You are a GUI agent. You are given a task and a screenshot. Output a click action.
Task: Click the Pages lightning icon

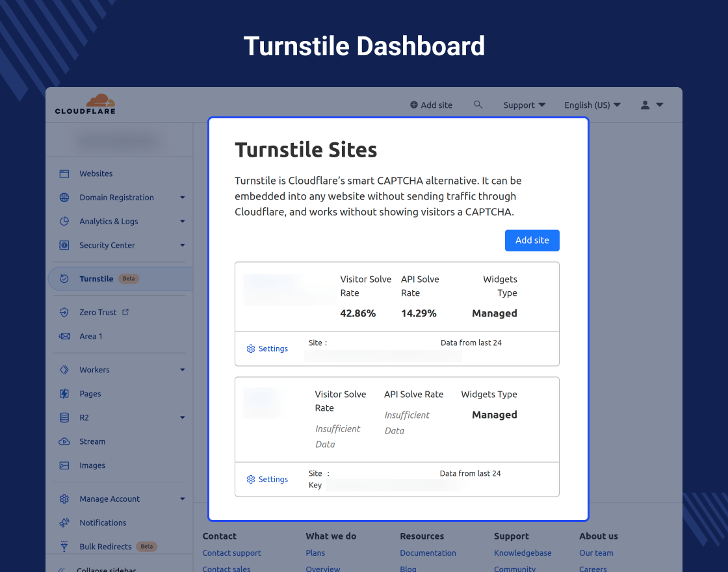64,394
